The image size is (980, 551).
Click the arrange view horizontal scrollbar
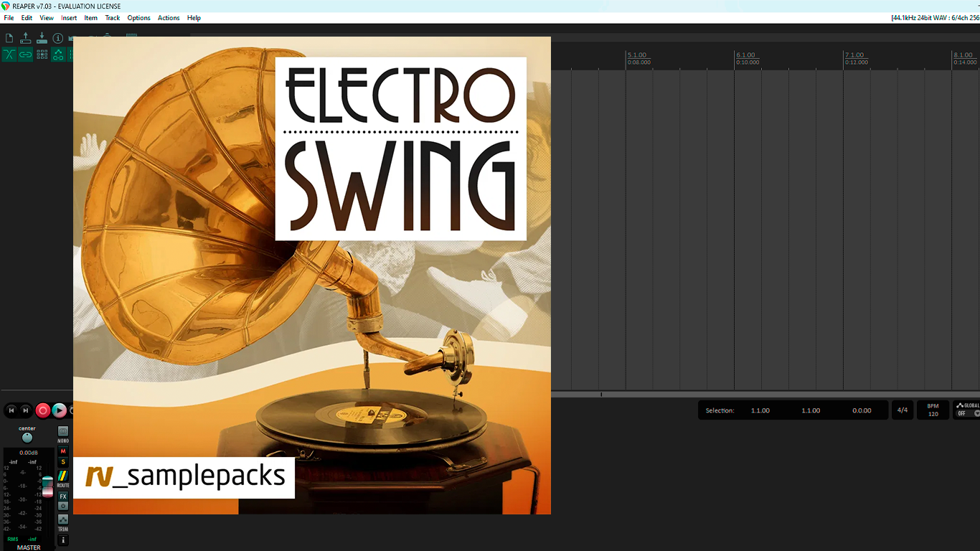[x=765, y=394]
